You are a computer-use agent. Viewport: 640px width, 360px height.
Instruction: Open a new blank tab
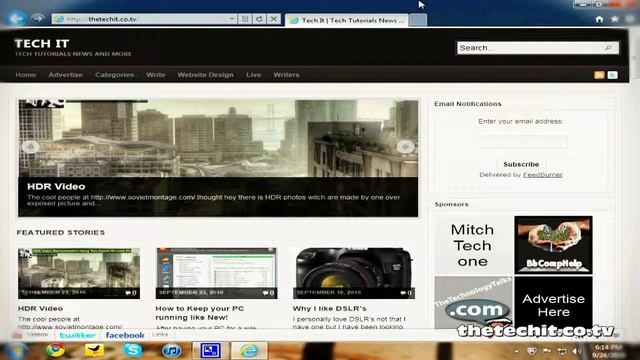(418, 20)
